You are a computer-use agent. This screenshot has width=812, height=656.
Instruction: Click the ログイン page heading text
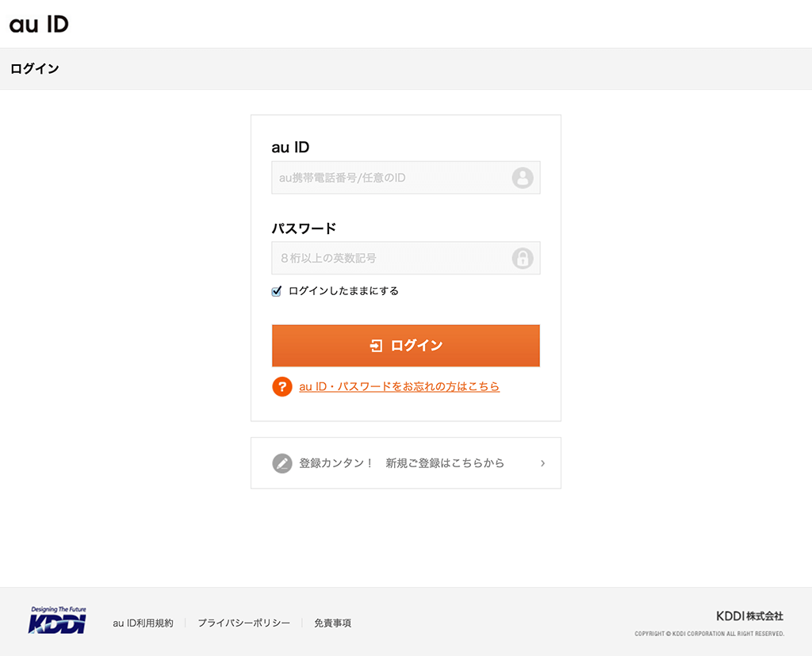(35, 69)
